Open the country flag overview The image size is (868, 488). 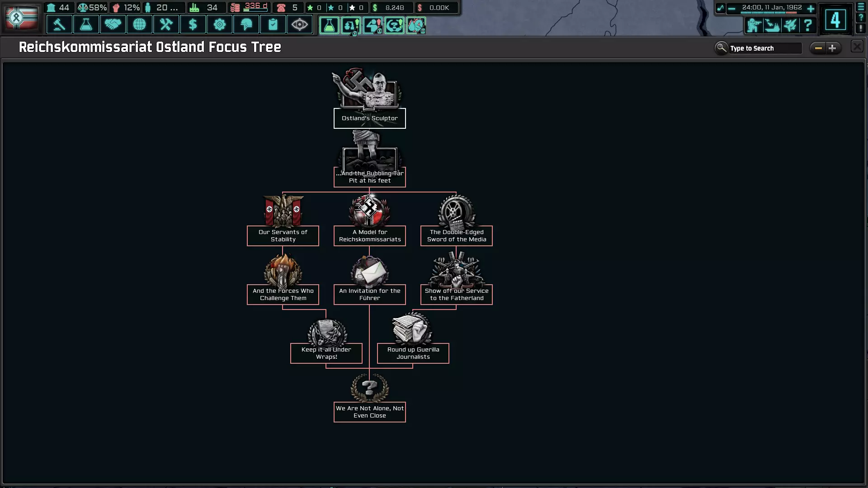point(21,18)
